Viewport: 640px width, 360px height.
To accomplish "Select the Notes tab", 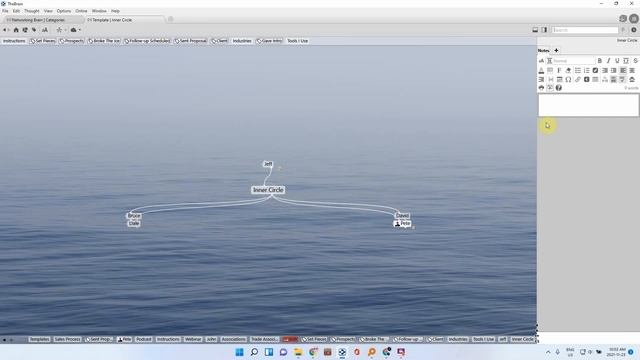I will click(x=543, y=50).
